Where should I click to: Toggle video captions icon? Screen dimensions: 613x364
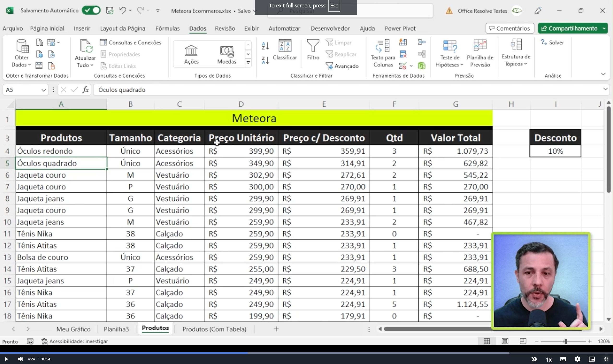point(563,359)
